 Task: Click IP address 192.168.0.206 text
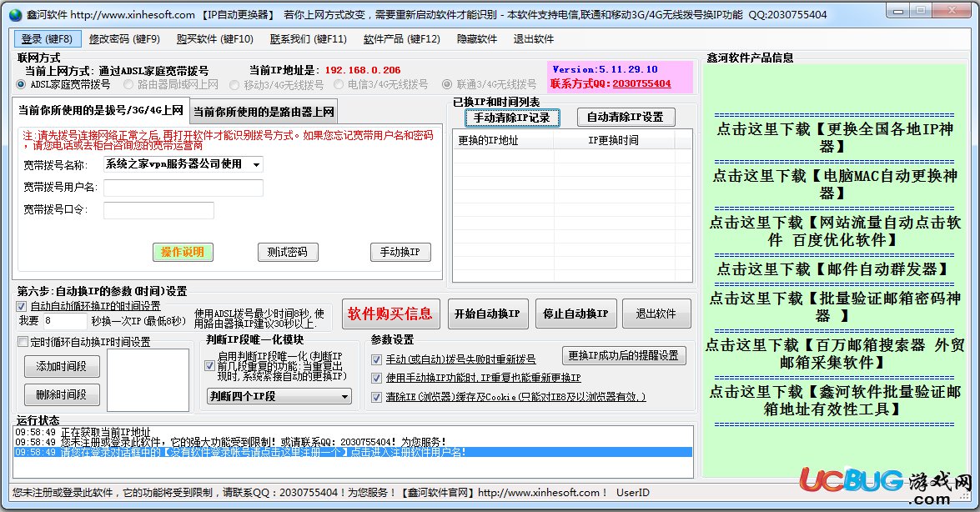pyautogui.click(x=363, y=70)
